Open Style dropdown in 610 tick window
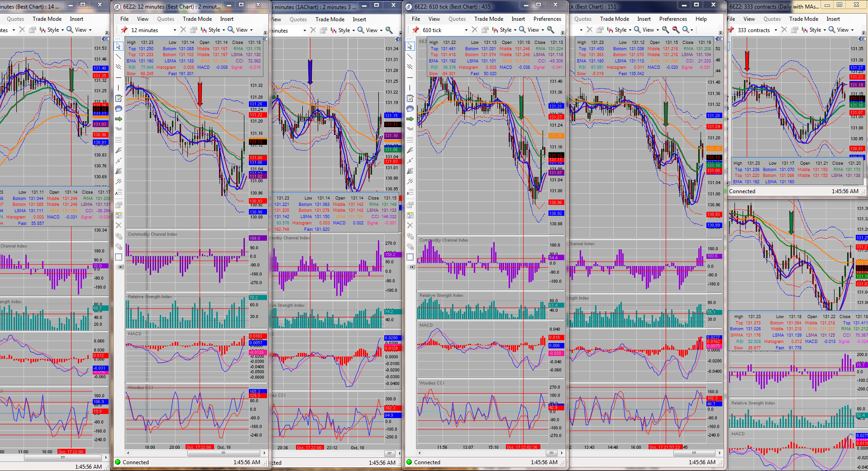The height and width of the screenshot is (471, 868). [505, 30]
